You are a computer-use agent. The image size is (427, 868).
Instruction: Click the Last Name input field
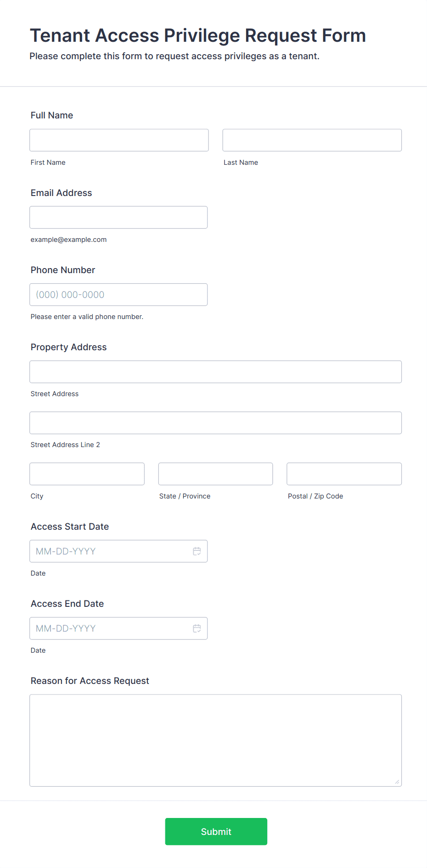312,140
